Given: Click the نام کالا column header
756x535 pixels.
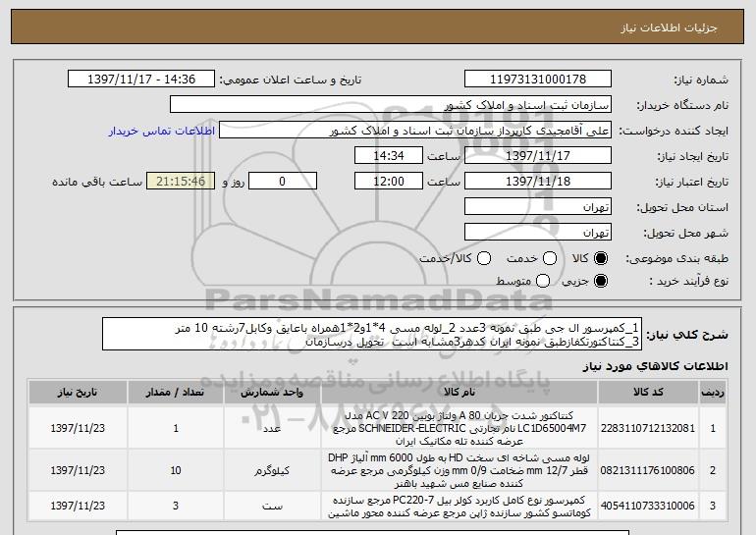Looking at the screenshot, I should (459, 393).
